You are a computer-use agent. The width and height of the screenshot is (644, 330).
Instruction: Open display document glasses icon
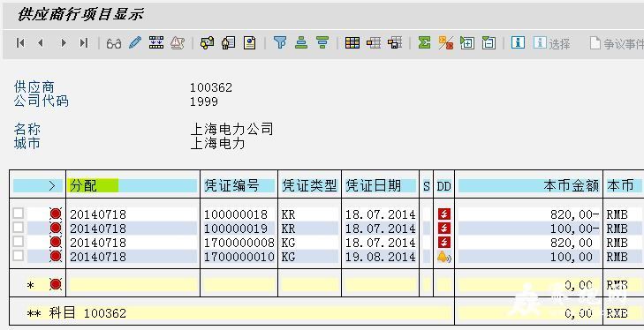click(x=114, y=43)
